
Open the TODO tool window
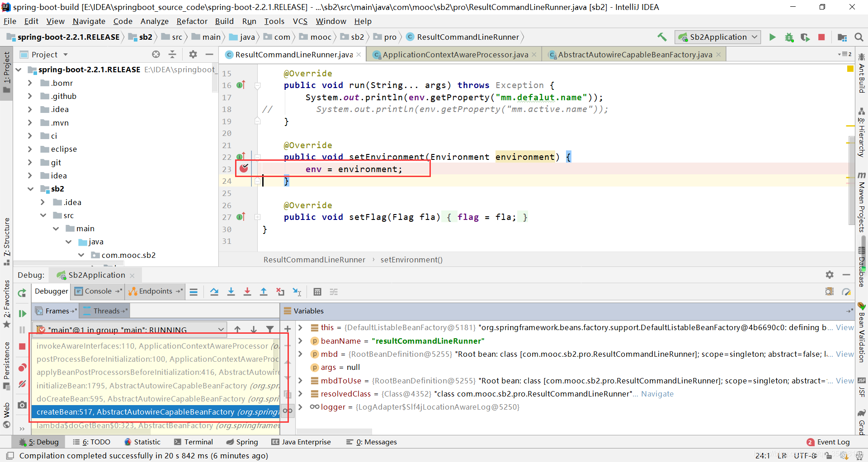tap(92, 442)
